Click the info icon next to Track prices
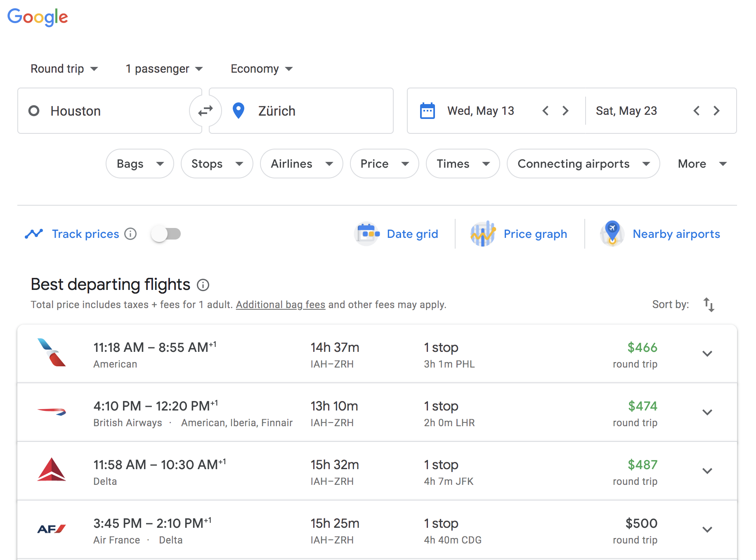This screenshot has width=756, height=560. point(130,234)
